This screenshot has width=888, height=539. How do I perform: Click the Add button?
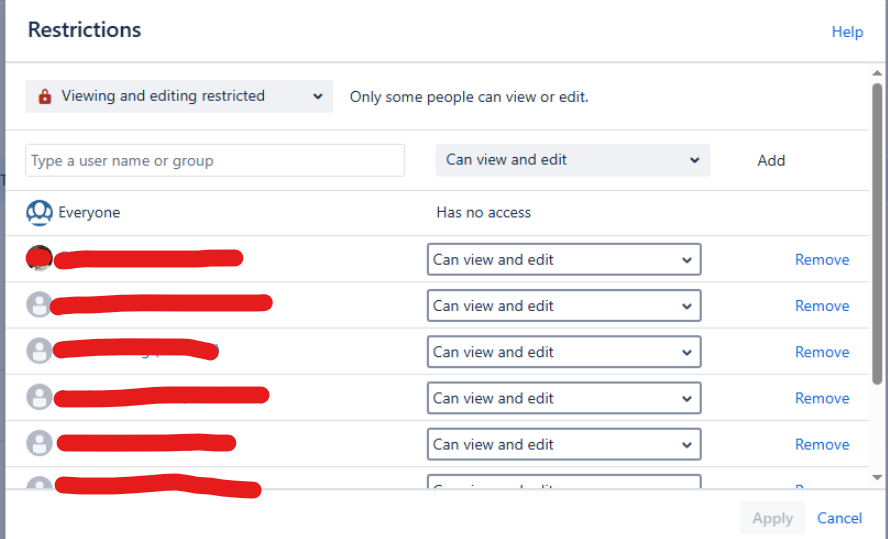(771, 161)
